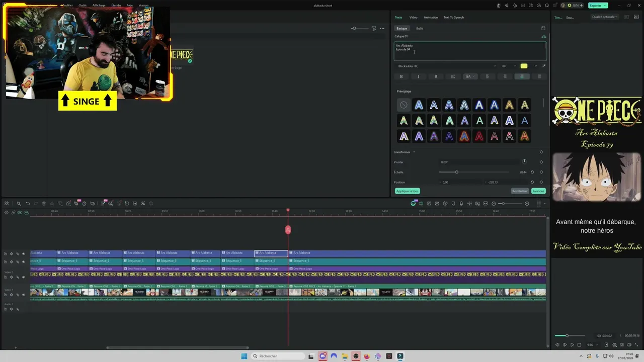Screen dimensions: 644x362
Task: Add a marker with the shield icon
Action: [x=453, y=204]
